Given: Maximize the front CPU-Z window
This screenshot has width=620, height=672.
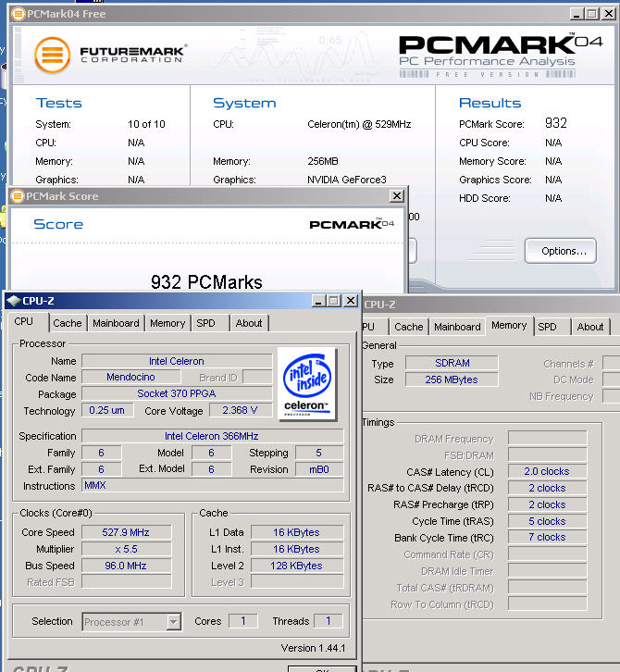Looking at the screenshot, I should [334, 301].
